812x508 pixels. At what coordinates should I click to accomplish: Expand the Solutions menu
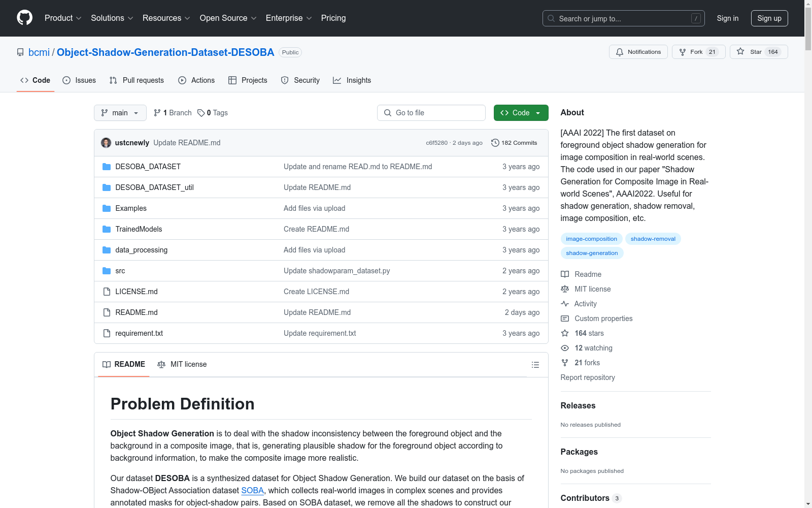coord(112,18)
